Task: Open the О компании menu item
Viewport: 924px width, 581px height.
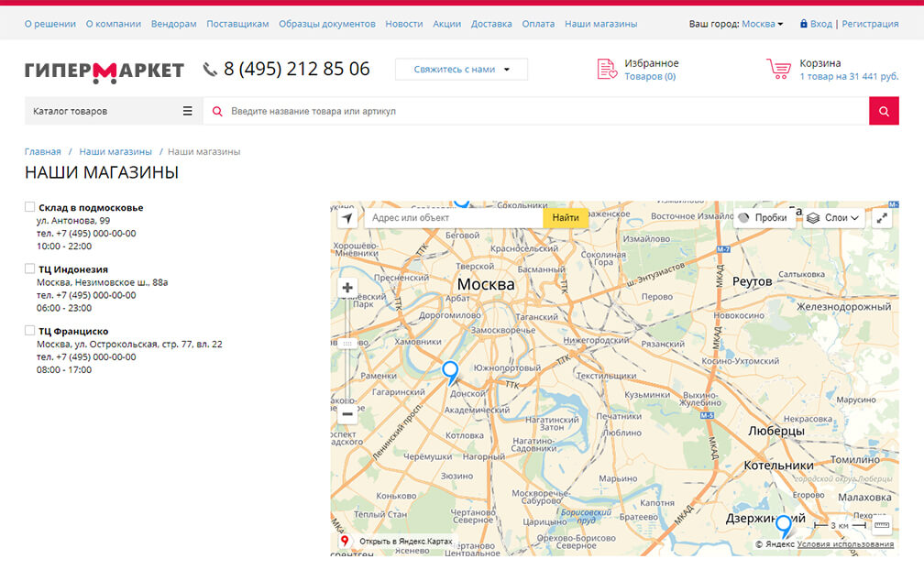Action: (113, 24)
